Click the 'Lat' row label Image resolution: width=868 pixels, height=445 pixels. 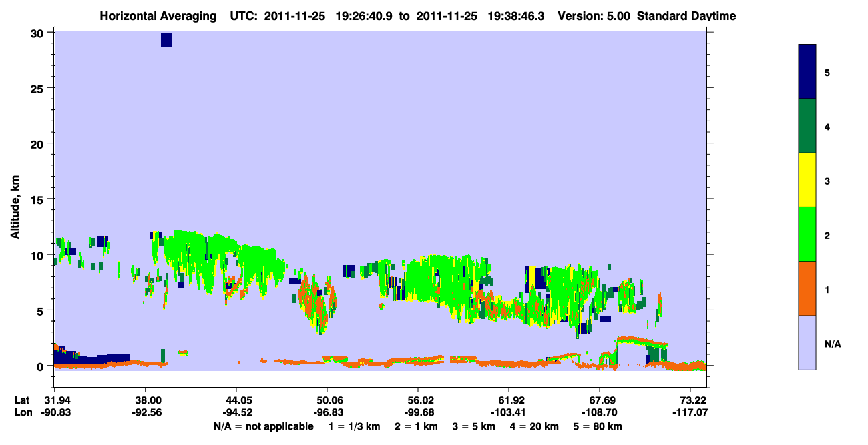pyautogui.click(x=21, y=400)
